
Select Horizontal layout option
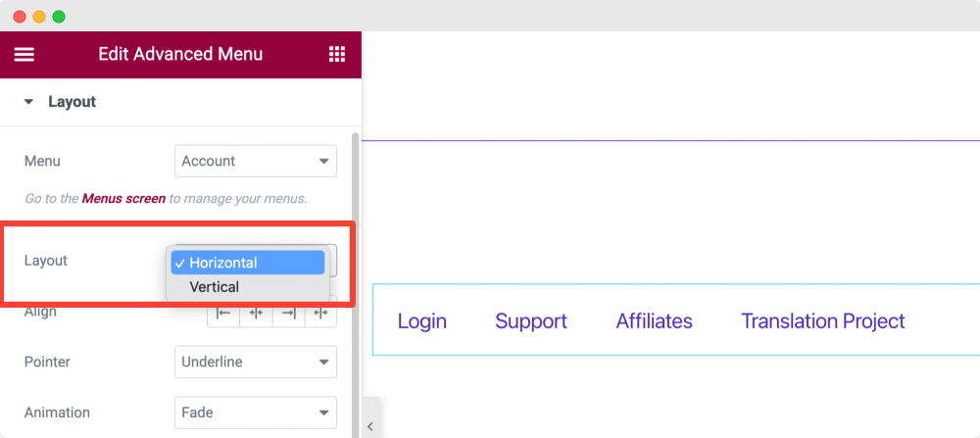coord(248,263)
